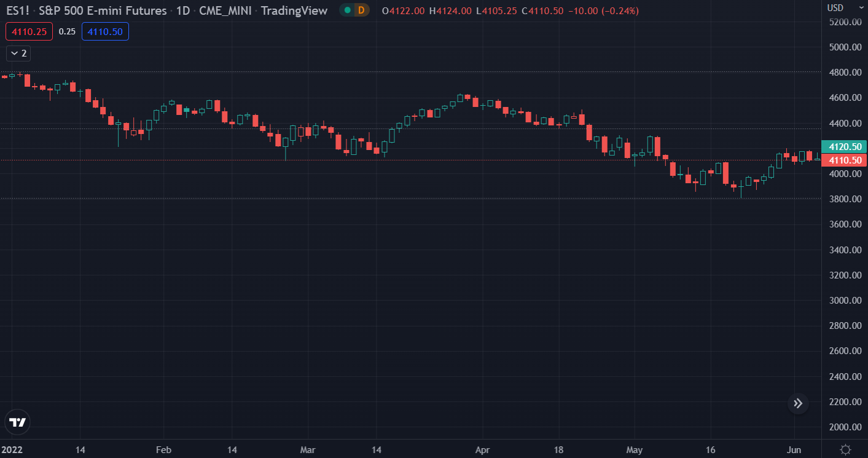Click the Mar label on time axis
The height and width of the screenshot is (458, 868).
coord(308,450)
